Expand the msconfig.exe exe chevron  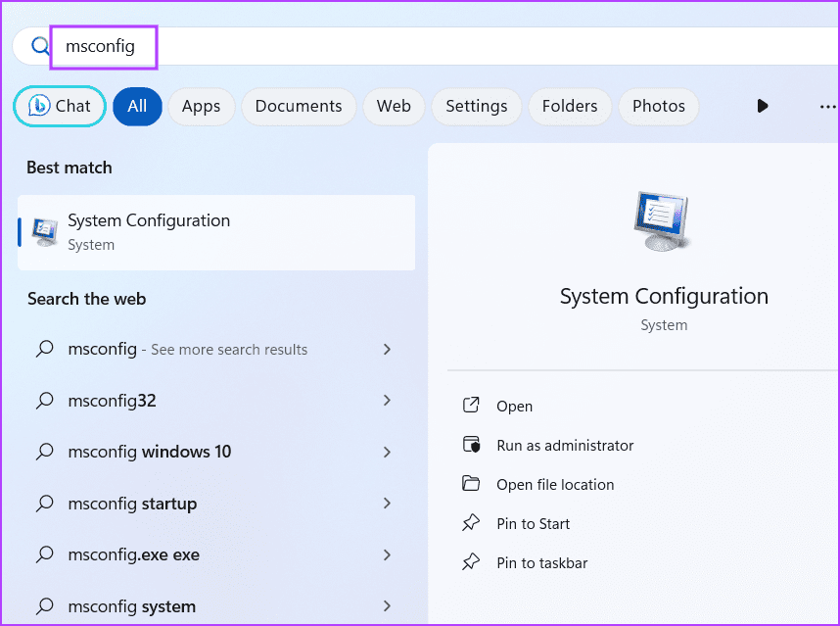(x=387, y=554)
